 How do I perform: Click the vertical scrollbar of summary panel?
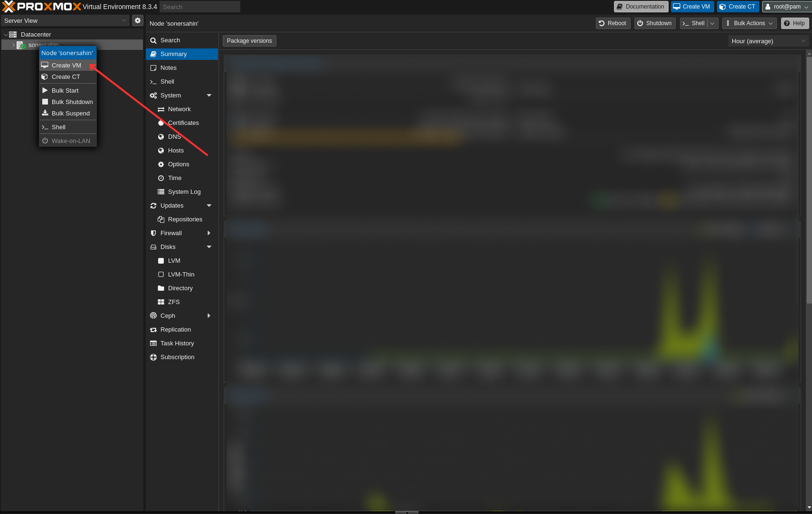coord(809,181)
